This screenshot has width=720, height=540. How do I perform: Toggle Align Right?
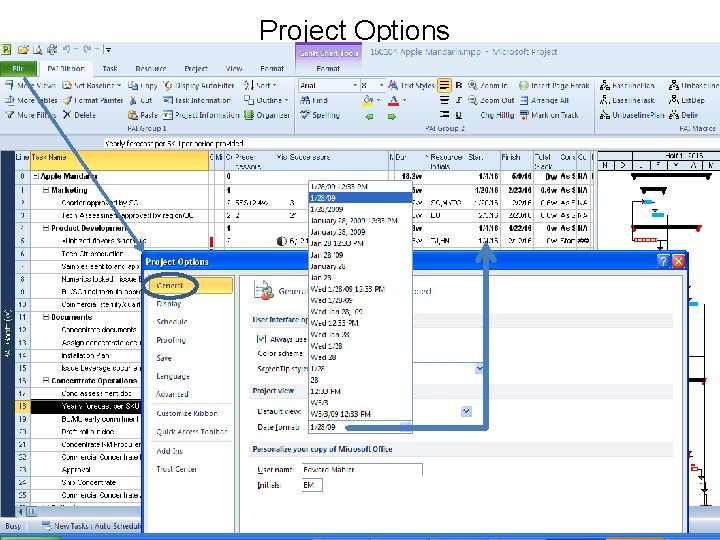444,115
